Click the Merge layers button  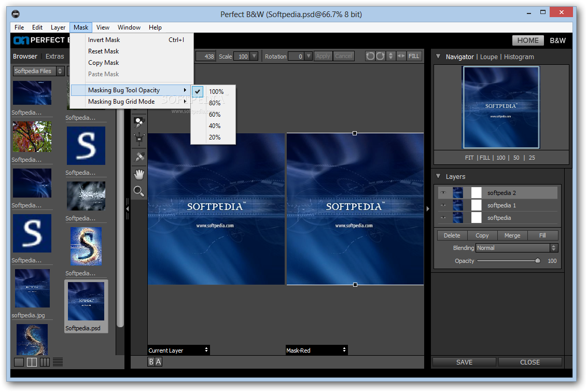pyautogui.click(x=512, y=235)
